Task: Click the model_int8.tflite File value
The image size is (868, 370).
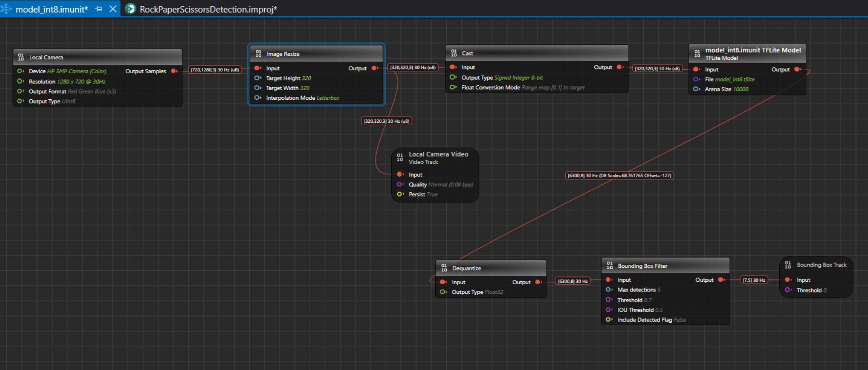Action: point(734,79)
